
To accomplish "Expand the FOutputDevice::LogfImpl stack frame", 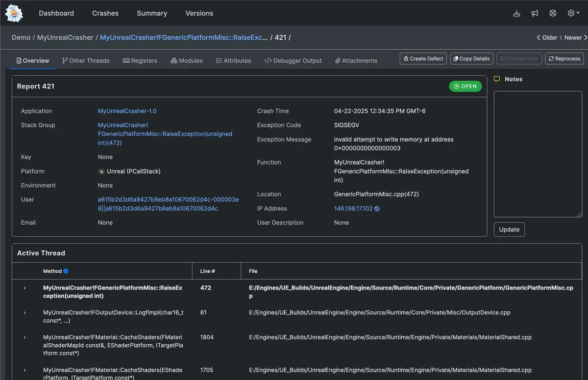I will click(x=24, y=312).
